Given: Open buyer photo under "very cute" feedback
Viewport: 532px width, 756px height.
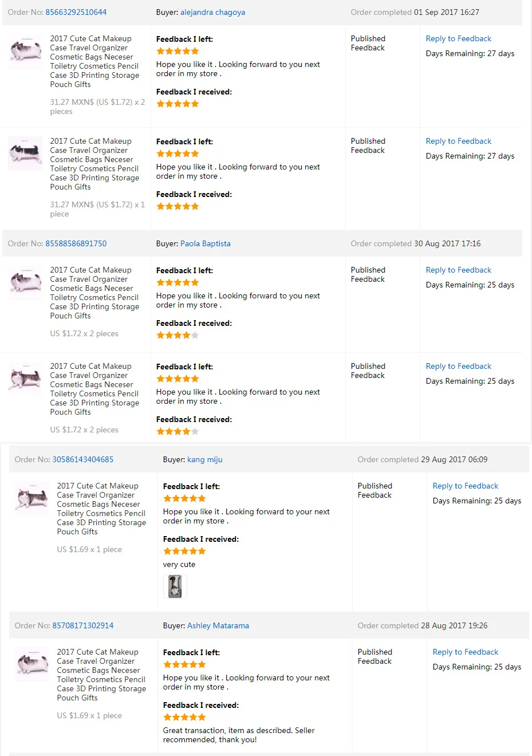Looking at the screenshot, I should [175, 586].
